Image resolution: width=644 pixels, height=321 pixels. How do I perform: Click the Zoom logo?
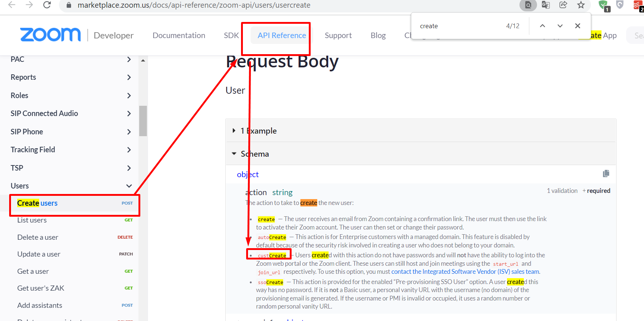point(51,35)
